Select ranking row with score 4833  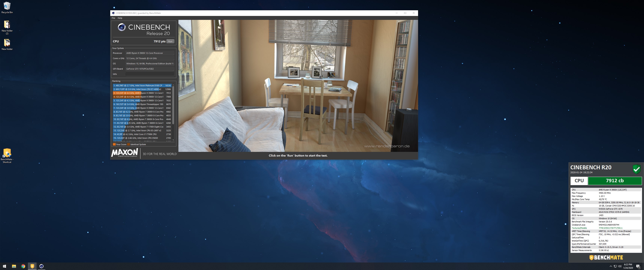142,115
